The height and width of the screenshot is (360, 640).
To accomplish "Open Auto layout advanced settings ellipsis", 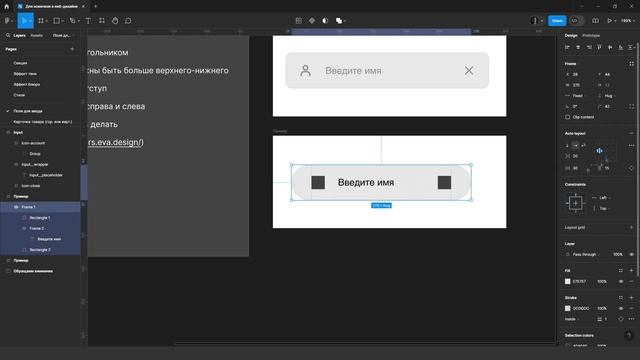I will click(631, 145).
